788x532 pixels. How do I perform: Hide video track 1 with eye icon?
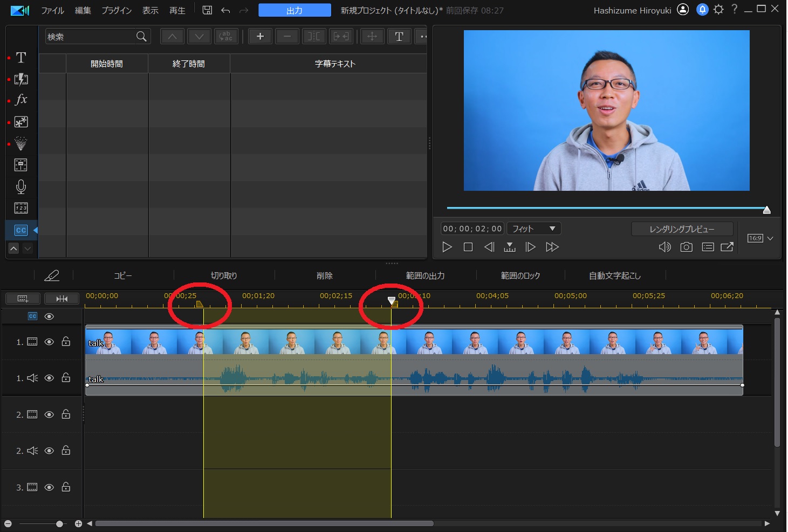pos(49,342)
